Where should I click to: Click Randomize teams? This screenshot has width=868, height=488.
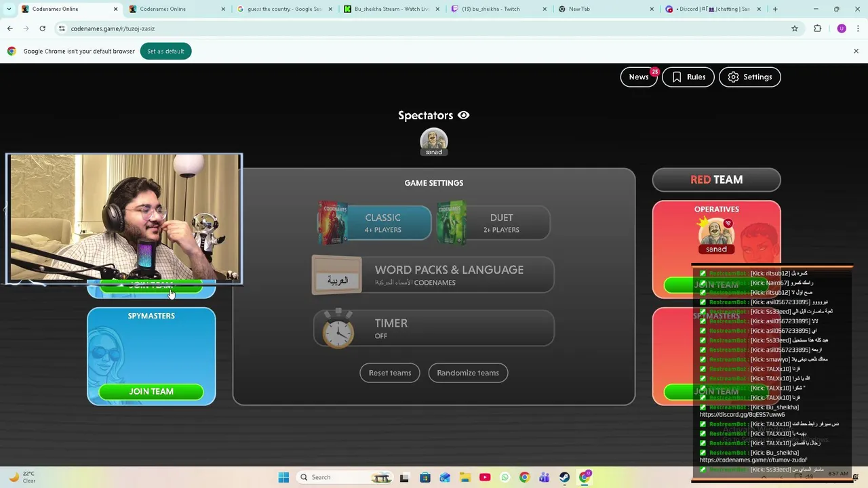tap(468, 373)
